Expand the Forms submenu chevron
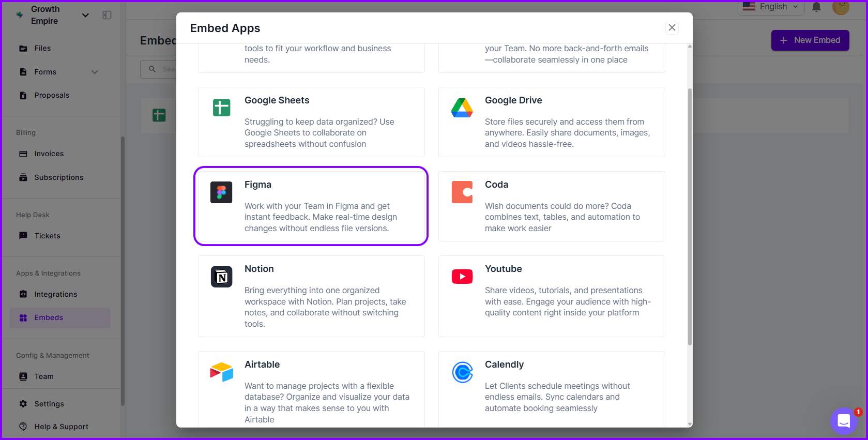Screen dimensions: 868x440 (95, 72)
